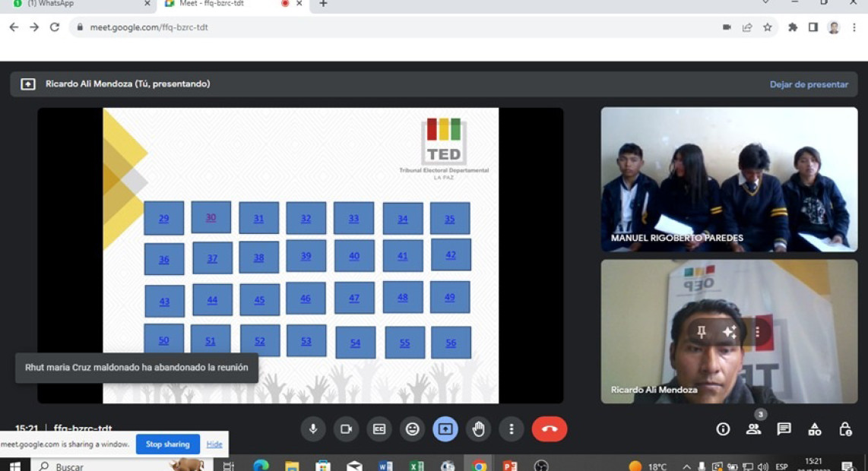
Task: End the call with the red button
Action: click(549, 428)
